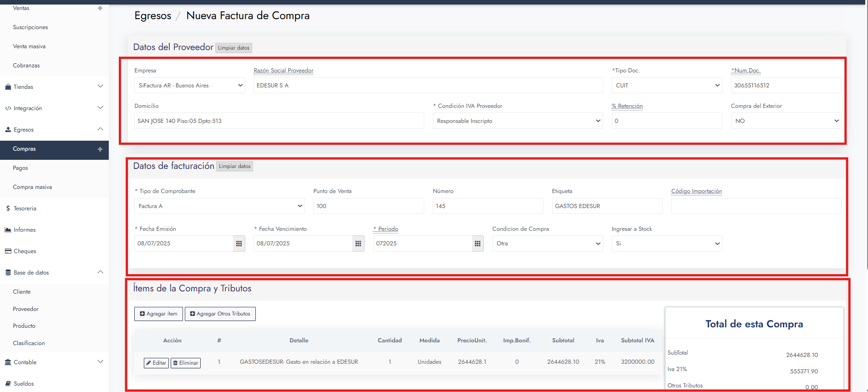This screenshot has height=392, width=868.
Task: Click the Cheques card icon
Action: tap(8, 251)
